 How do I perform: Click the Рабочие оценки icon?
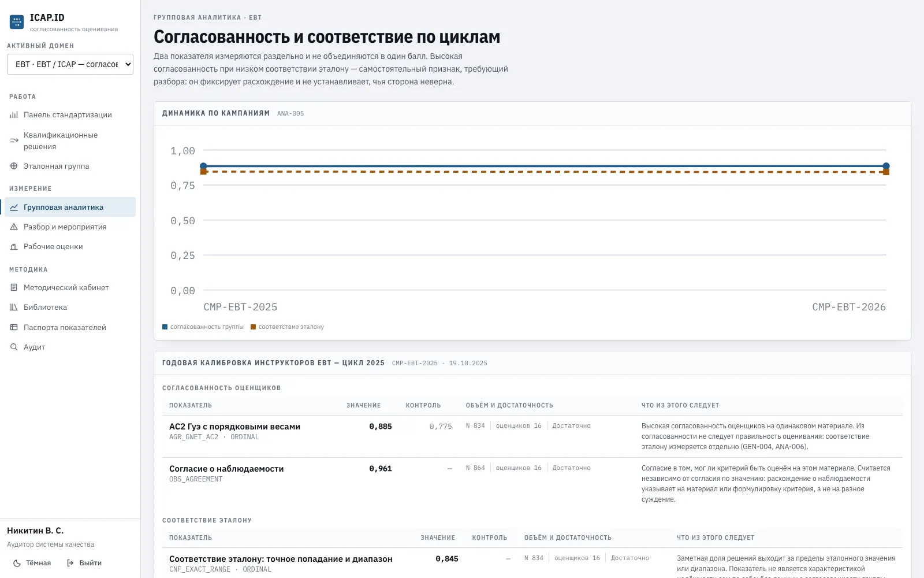coord(14,246)
